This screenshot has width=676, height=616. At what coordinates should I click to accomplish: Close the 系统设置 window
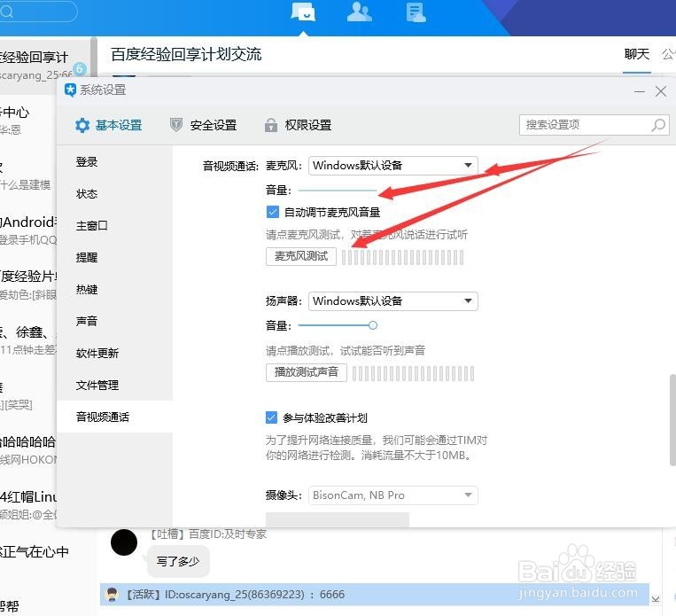coord(660,91)
